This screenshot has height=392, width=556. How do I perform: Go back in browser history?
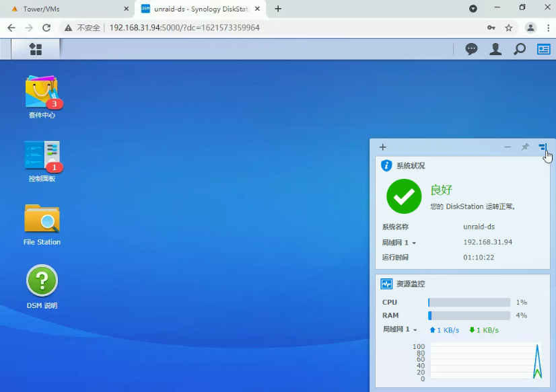pyautogui.click(x=11, y=28)
